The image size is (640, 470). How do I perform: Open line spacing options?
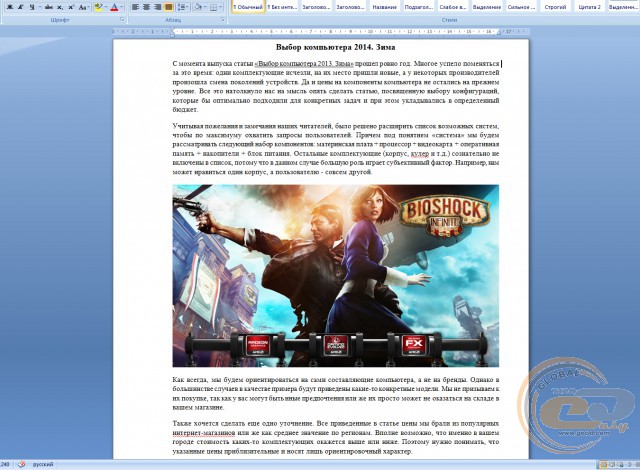pyautogui.click(x=182, y=7)
